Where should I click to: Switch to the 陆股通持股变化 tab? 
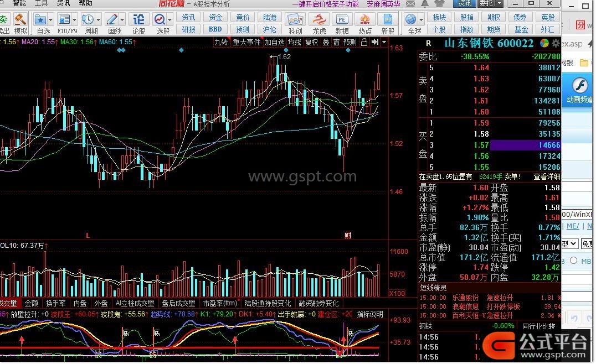[x=267, y=303]
